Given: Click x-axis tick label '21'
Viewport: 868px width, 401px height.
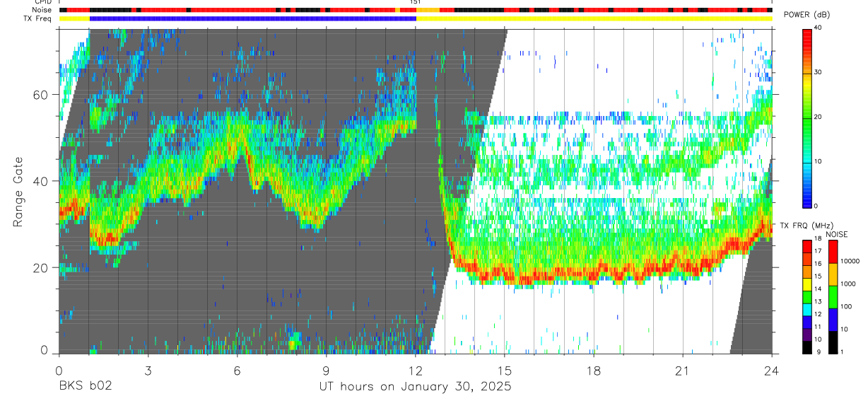Looking at the screenshot, I should point(683,371).
